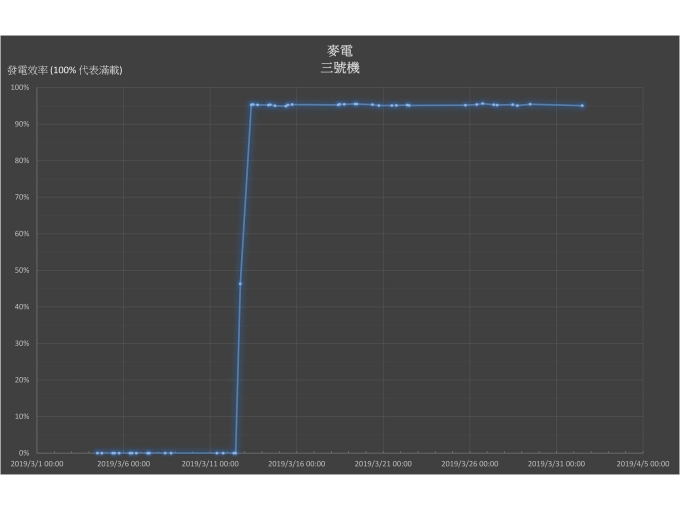The image size is (680, 510).
Task: Select the 0% y-axis label
Action: click(x=24, y=453)
